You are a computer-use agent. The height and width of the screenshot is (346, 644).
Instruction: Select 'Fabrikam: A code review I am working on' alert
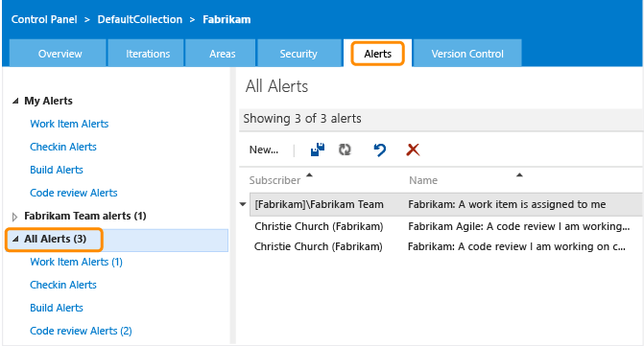click(516, 246)
